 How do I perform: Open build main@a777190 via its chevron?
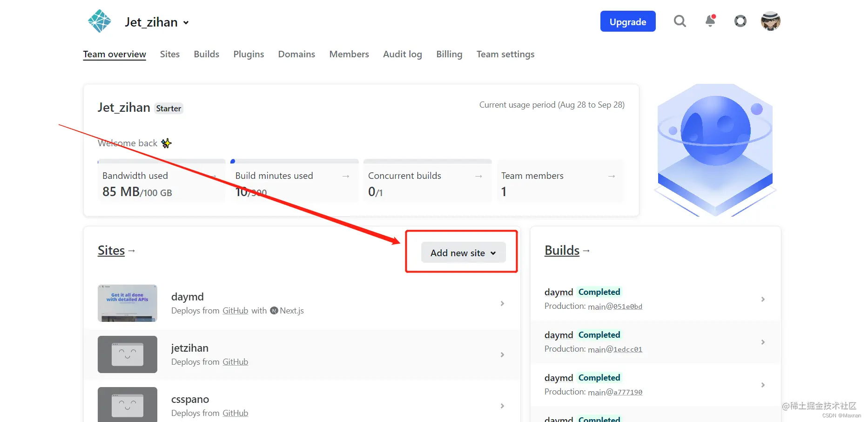[763, 385]
